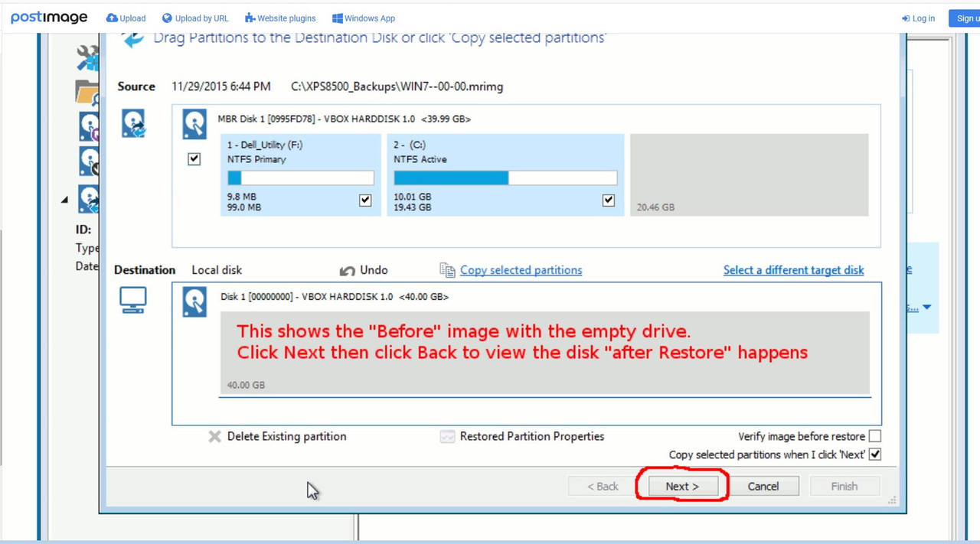Click the Delete Existing partition X icon
980x544 pixels.
215,436
